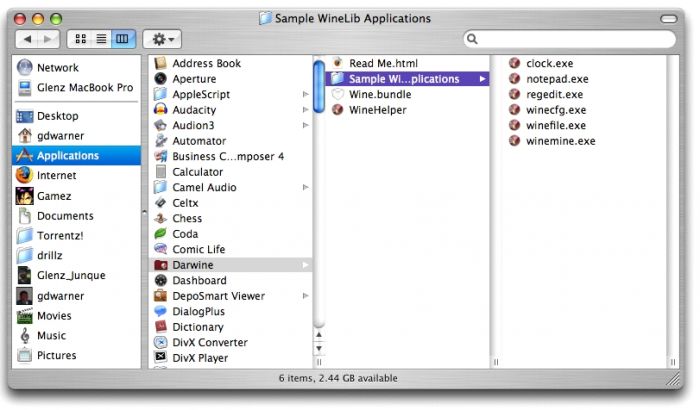Expand Sample Wi...plications folder arrow
700x410 pixels.
[x=482, y=79]
